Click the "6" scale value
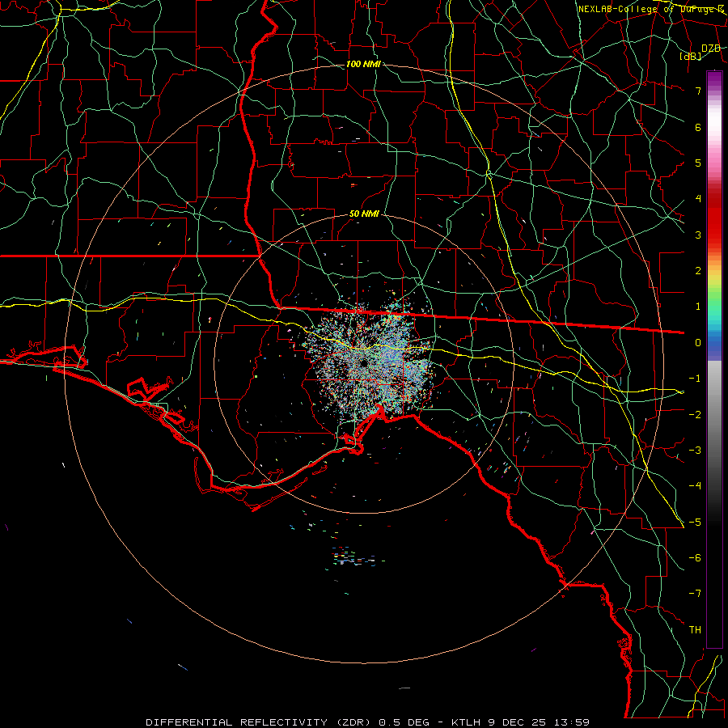The width and height of the screenshot is (728, 728). click(x=698, y=127)
